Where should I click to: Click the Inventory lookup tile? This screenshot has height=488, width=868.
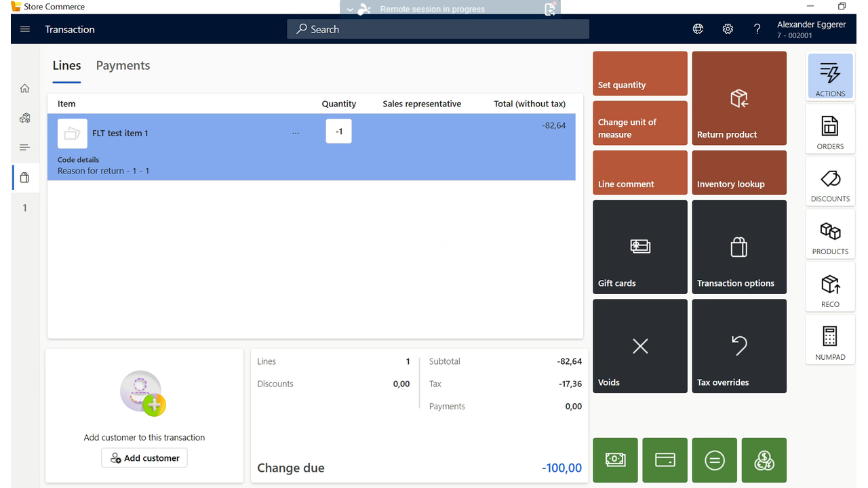click(739, 172)
